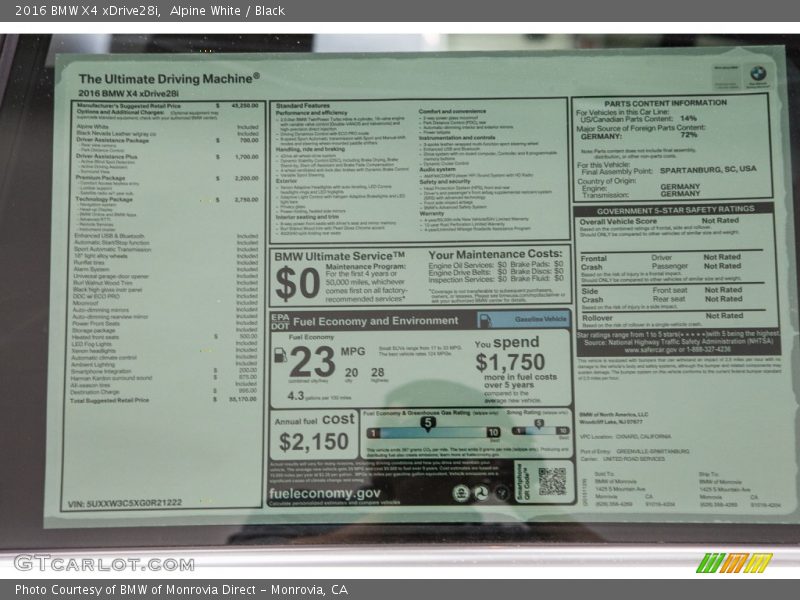Click the round EPA seal beside fueleconomy.gov

pyautogui.click(x=459, y=493)
